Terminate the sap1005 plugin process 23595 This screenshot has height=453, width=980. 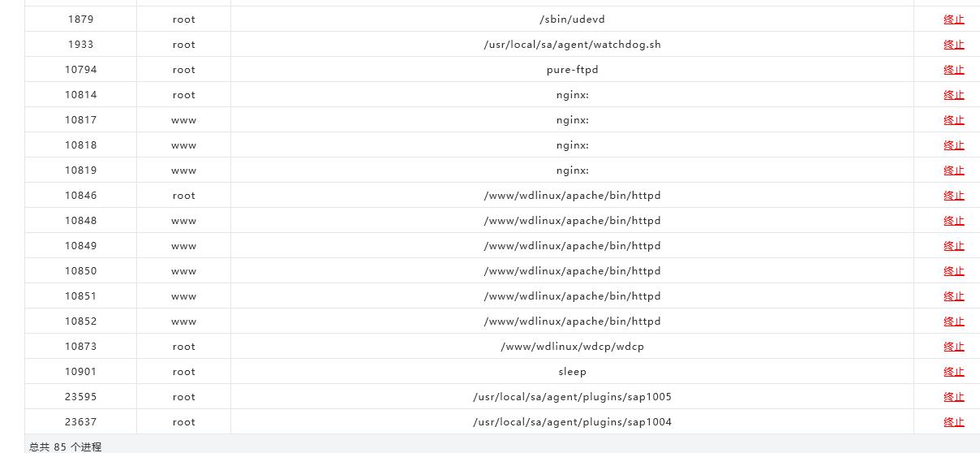coord(954,397)
